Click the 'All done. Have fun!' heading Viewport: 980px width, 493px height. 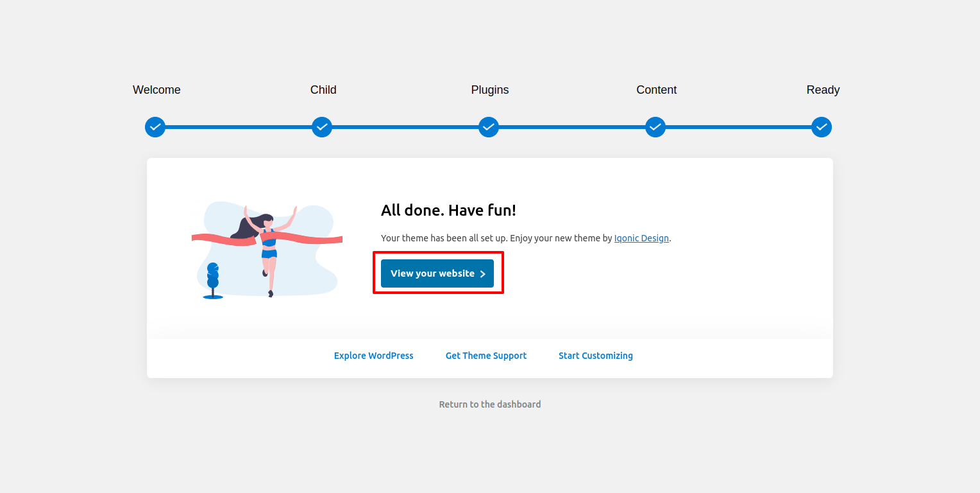[448, 211]
